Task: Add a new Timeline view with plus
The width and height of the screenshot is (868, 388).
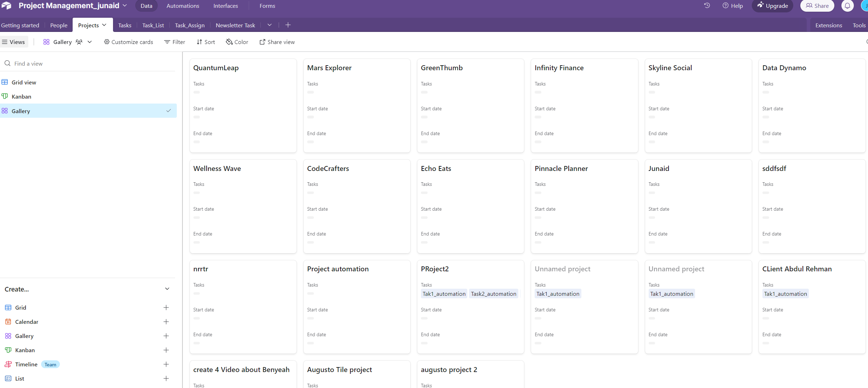Action: coord(166,364)
